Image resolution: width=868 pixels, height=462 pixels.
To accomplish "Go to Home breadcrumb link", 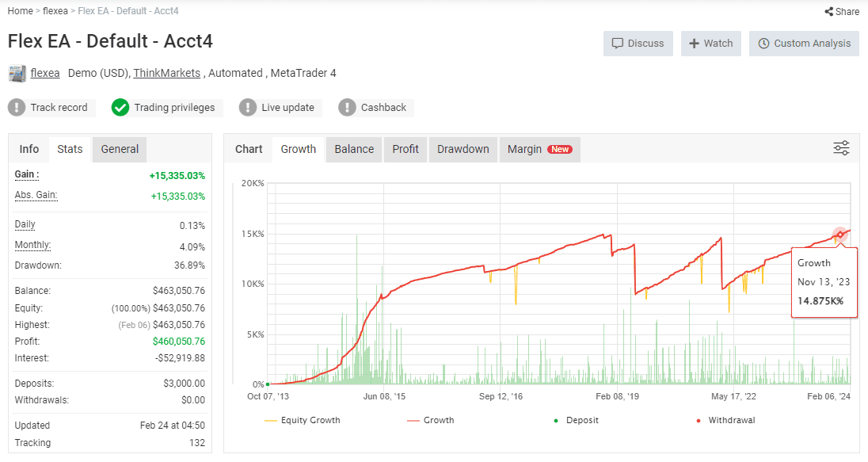I will pyautogui.click(x=21, y=11).
